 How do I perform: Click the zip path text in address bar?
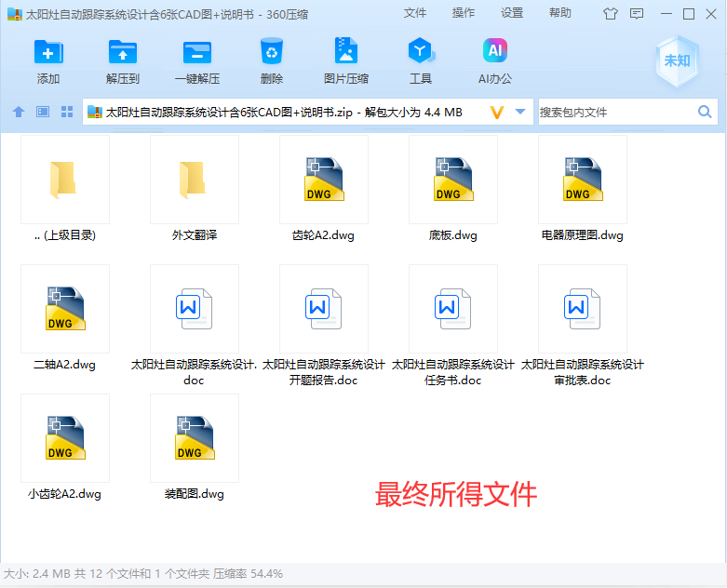(284, 113)
